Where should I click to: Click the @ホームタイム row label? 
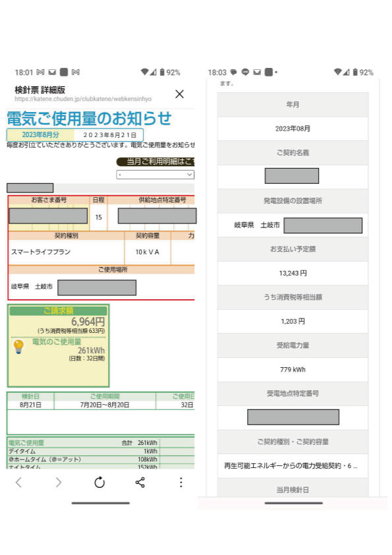45,459
